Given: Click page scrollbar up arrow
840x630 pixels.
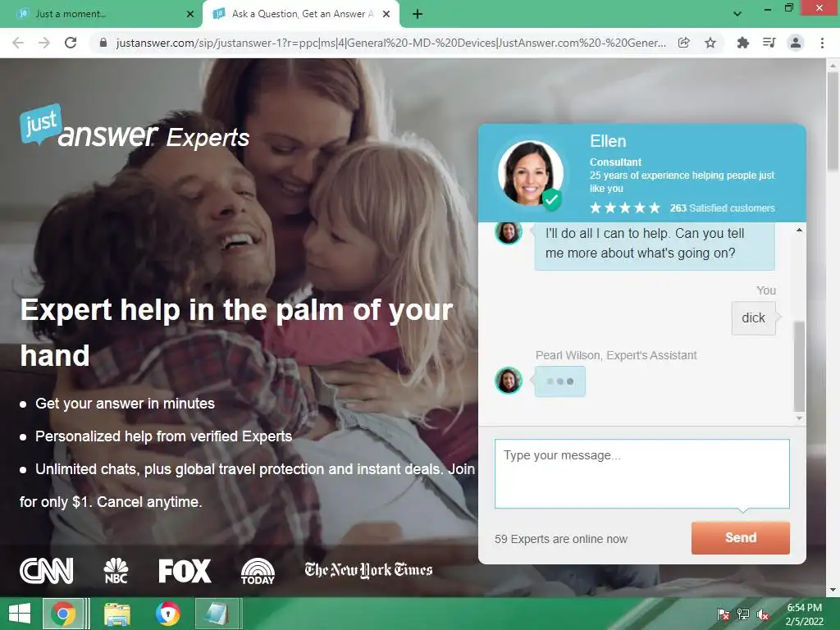Looking at the screenshot, I should point(833,64).
